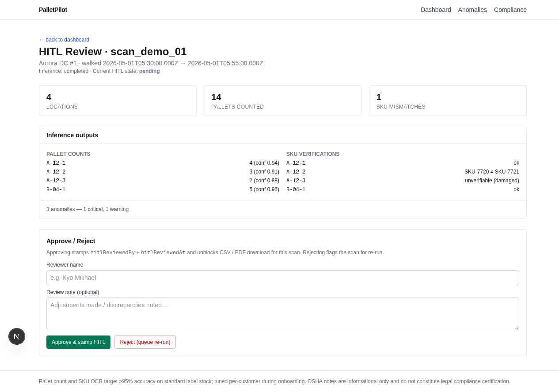
Task: Click the SKU-7720 ≠ SKU-7721 mismatch text
Action: point(492,172)
